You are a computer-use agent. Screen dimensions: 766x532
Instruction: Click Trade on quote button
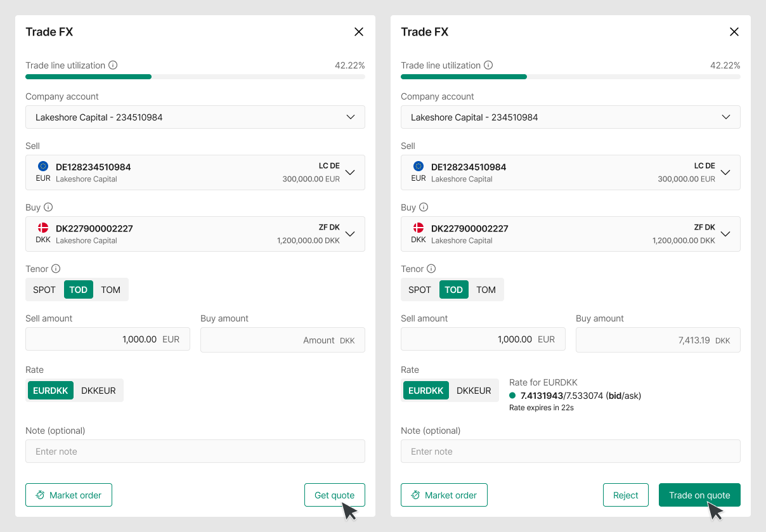[x=699, y=495]
